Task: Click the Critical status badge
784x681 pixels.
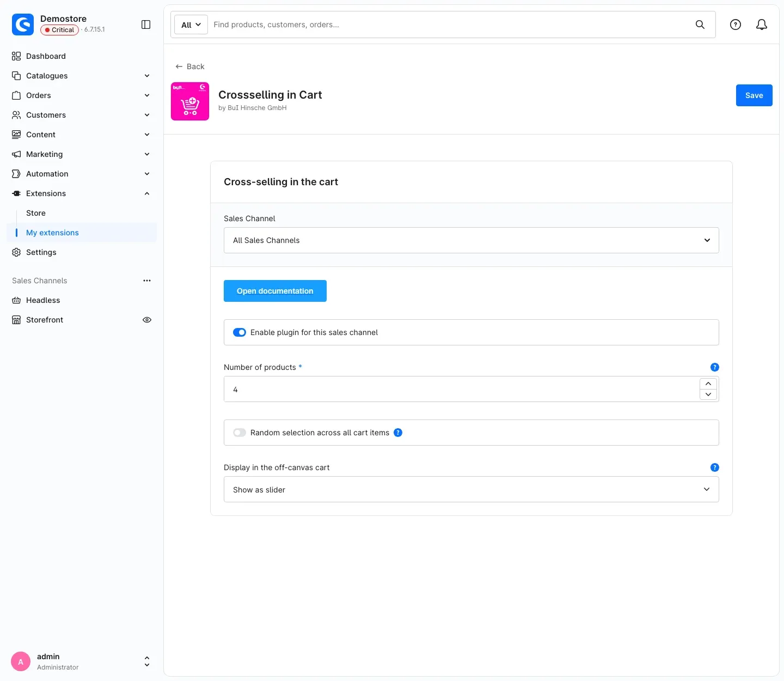Action: pos(60,30)
